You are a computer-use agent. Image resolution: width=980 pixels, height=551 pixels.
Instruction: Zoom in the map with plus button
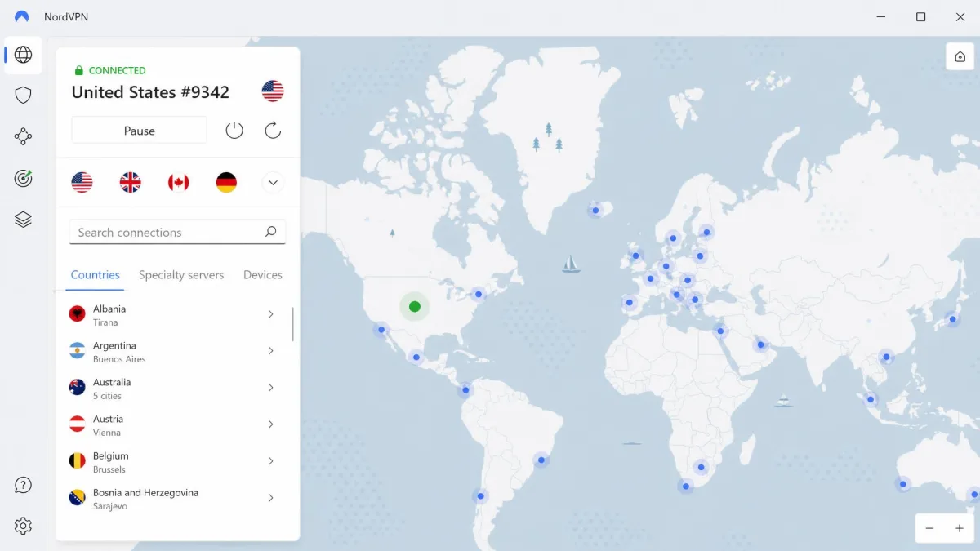pos(960,528)
